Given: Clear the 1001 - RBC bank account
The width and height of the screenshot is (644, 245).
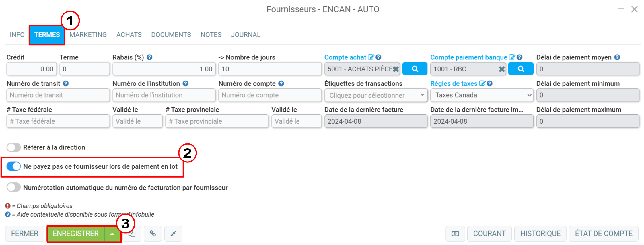Looking at the screenshot, I should pos(502,69).
